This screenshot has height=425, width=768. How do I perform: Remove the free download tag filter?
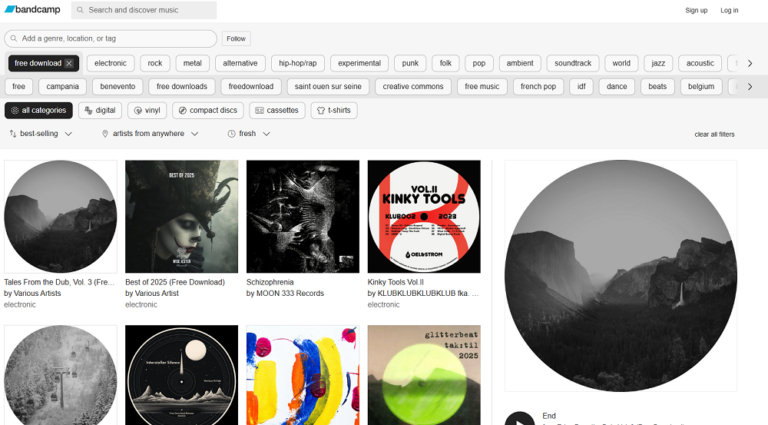pyautogui.click(x=69, y=63)
